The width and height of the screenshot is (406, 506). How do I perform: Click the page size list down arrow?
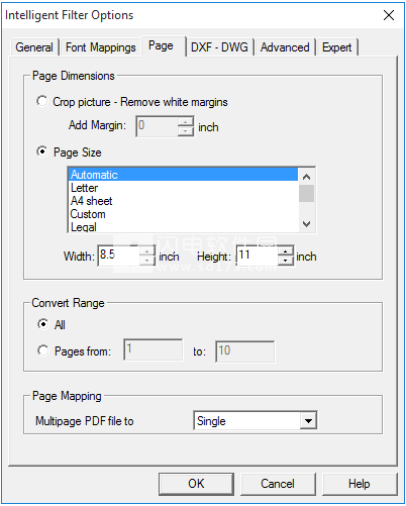pyautogui.click(x=307, y=224)
